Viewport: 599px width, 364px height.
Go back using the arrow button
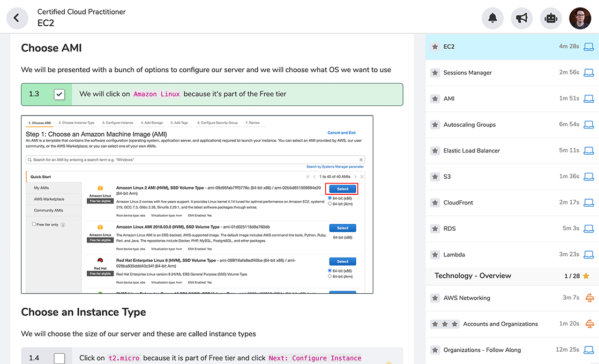click(x=17, y=18)
